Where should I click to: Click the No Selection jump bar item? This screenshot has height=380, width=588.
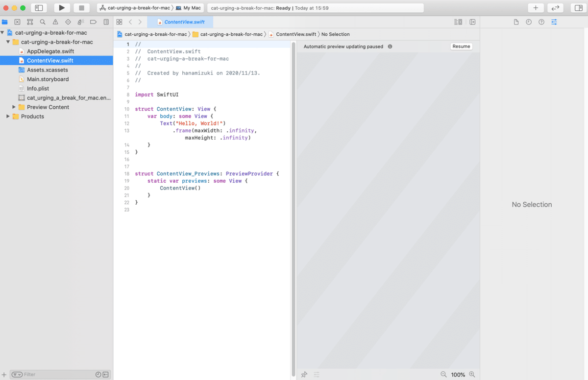point(336,34)
